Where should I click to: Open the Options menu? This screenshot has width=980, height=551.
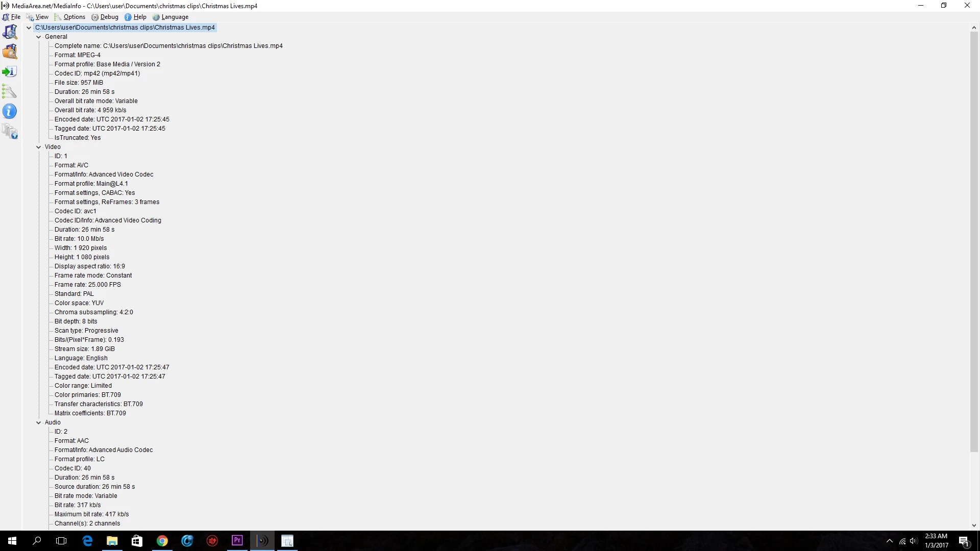tap(74, 17)
